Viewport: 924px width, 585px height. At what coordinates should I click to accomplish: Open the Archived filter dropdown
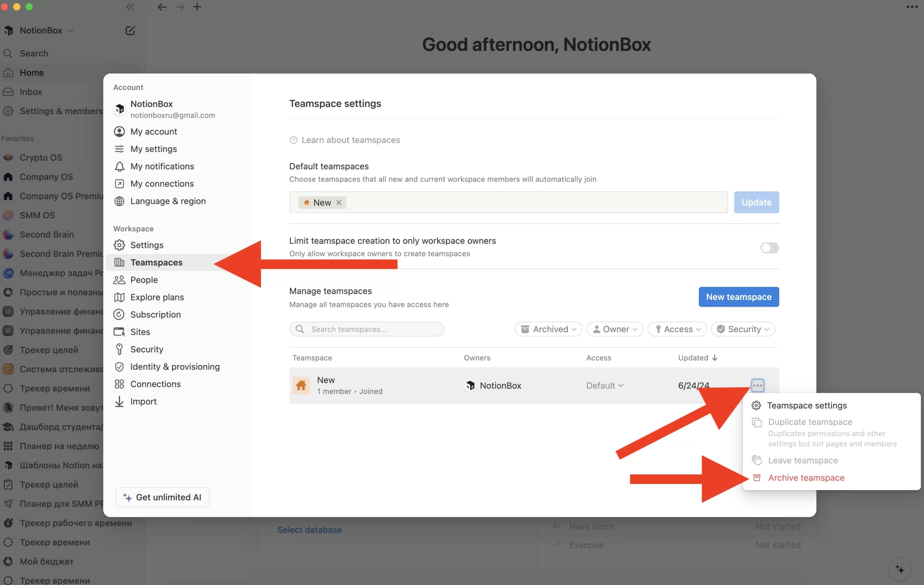(x=548, y=329)
